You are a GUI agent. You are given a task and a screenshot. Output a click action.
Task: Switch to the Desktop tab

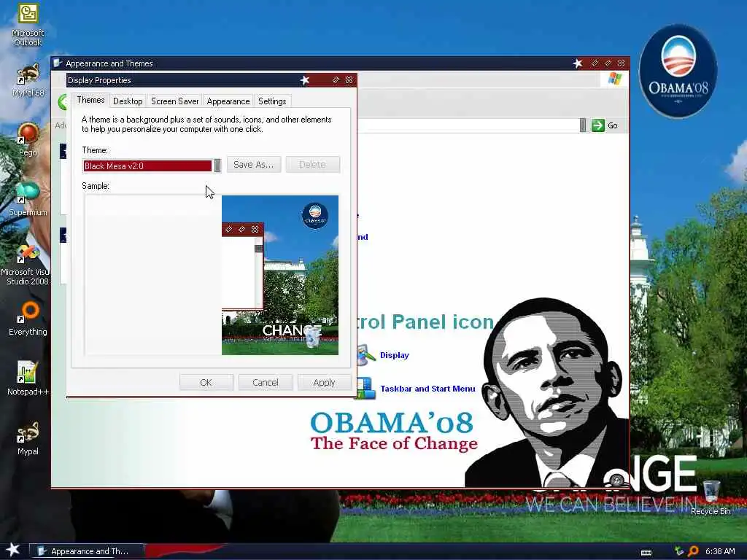click(x=128, y=101)
